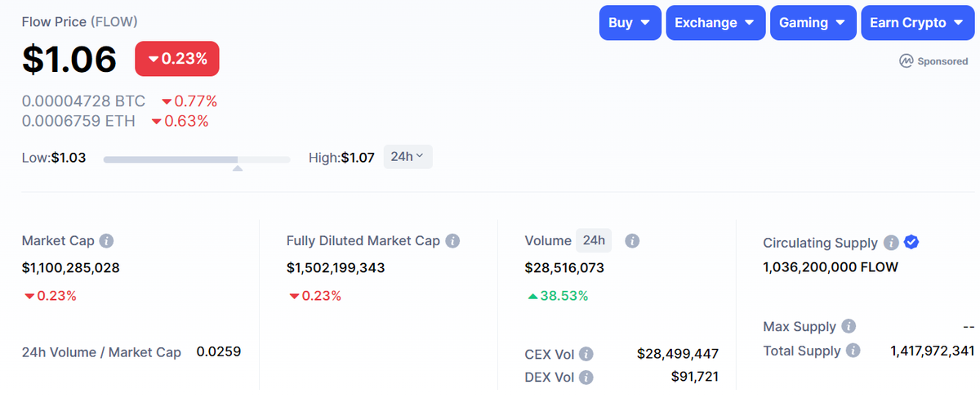
Task: Click the Circulating Supply info icon
Action: 891,243
